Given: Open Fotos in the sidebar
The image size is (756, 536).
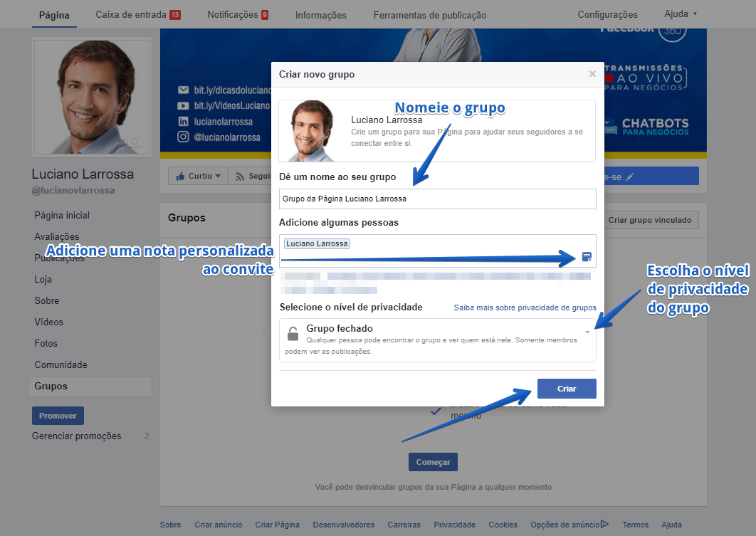Looking at the screenshot, I should pos(46,343).
